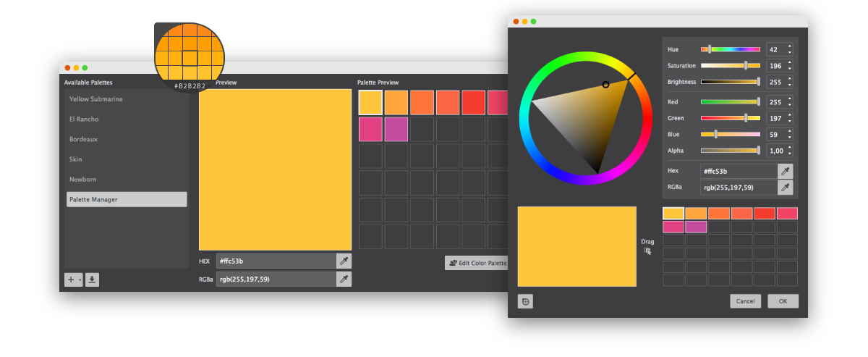This screenshot has height=357, width=868.
Task: Select the red fifth swatch in Palette Preview
Action: [x=473, y=102]
